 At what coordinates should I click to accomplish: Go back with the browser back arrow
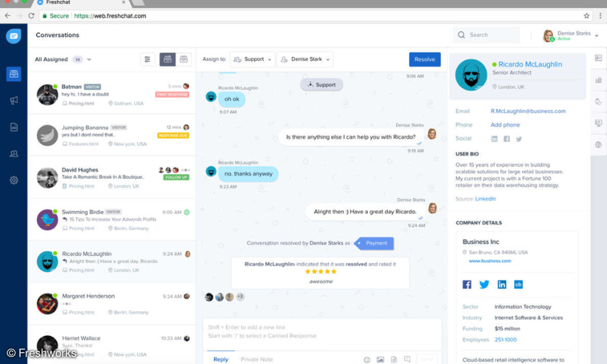(x=7, y=16)
